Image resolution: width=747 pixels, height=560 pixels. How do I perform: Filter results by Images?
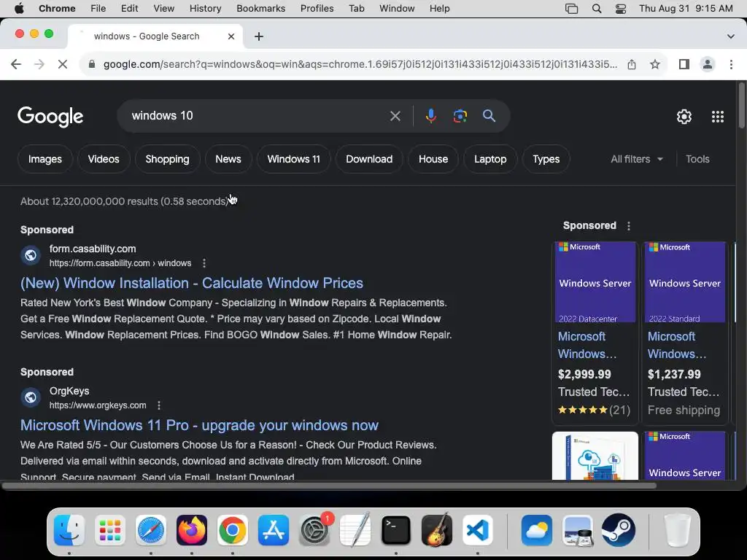point(44,159)
